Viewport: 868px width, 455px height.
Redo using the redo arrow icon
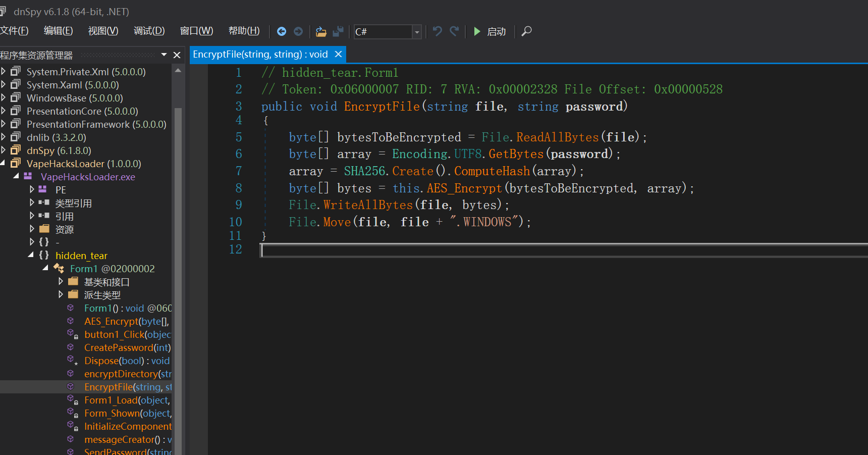[454, 31]
